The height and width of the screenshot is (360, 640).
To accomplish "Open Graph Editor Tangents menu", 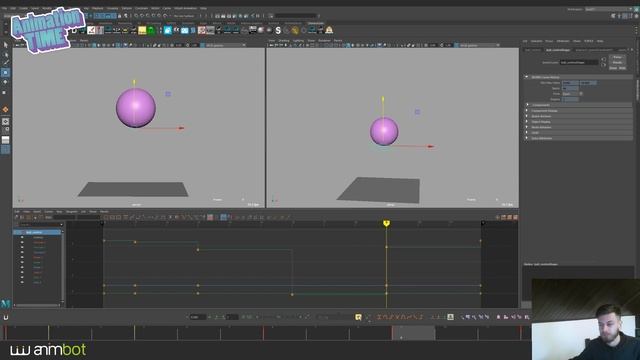I will pos(72,212).
